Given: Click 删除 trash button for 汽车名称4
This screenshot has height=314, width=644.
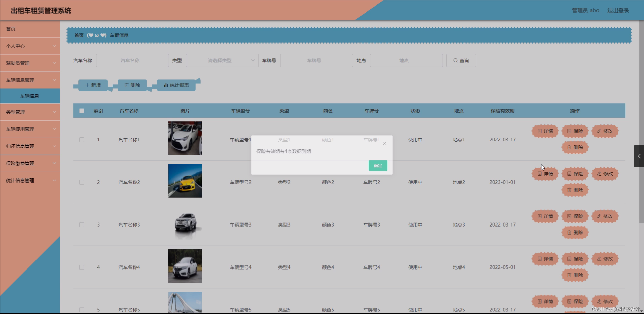Looking at the screenshot, I should coord(575,275).
